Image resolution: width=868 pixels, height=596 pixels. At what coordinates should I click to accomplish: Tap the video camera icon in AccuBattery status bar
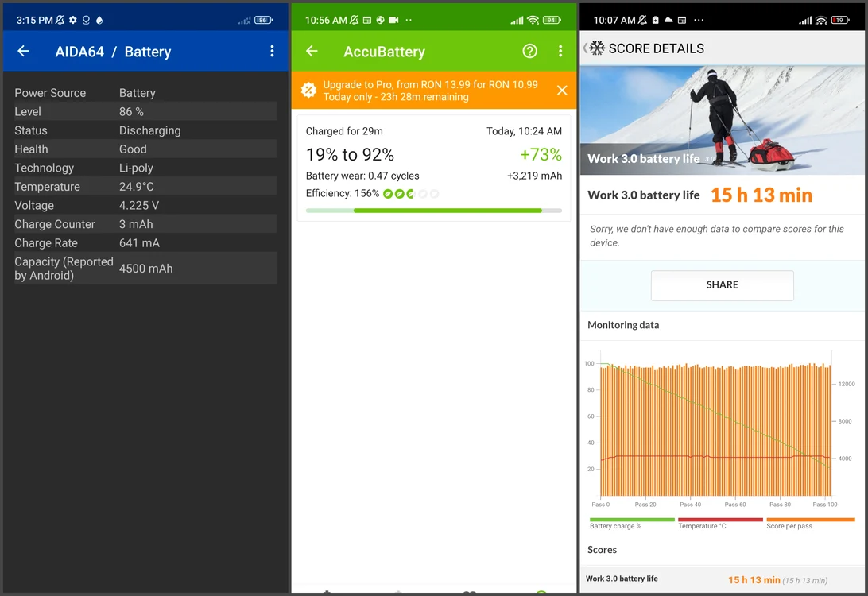coord(393,20)
